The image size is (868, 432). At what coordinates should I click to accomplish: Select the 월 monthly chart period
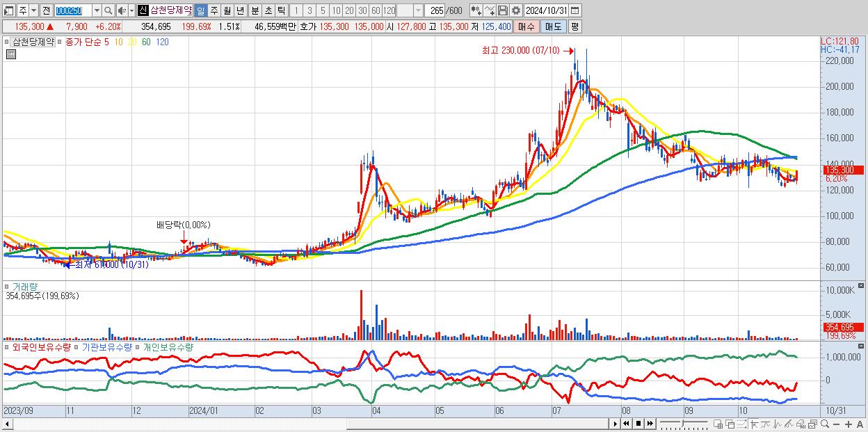click(x=227, y=10)
